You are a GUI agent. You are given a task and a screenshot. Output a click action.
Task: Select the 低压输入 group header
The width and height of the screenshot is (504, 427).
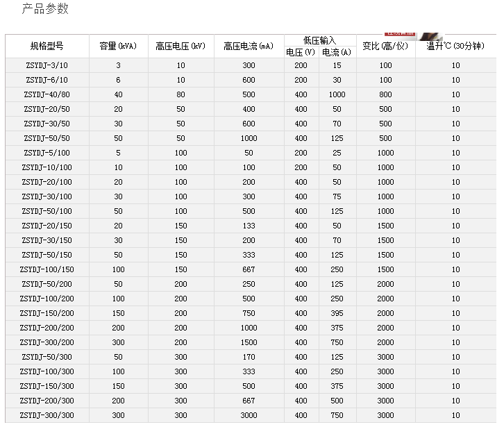coord(319,41)
